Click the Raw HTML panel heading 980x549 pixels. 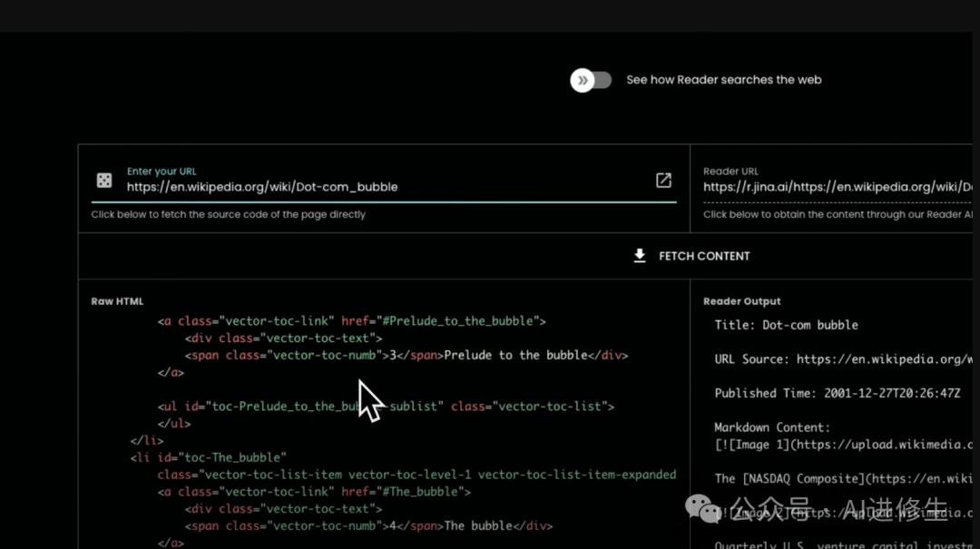[x=117, y=301]
